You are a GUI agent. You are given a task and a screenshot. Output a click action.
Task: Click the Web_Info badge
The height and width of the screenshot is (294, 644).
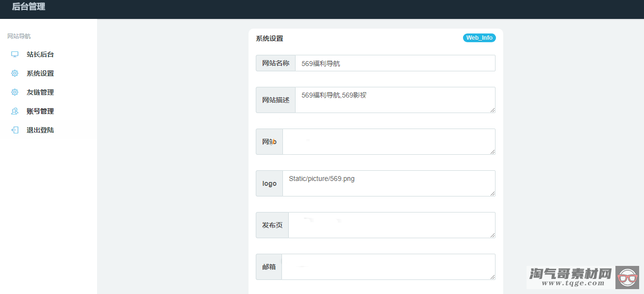(479, 37)
